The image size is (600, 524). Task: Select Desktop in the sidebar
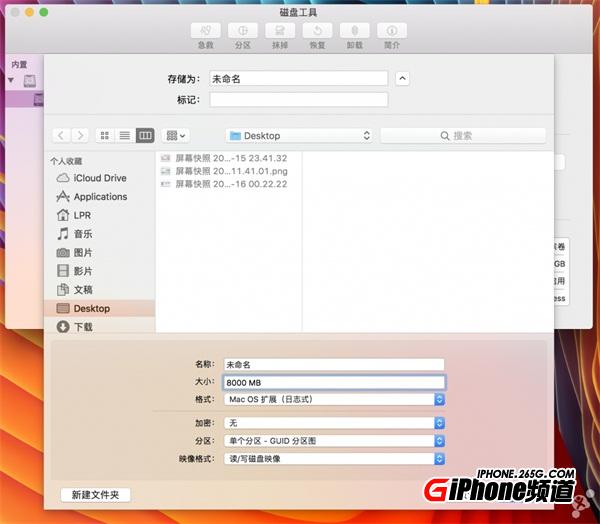point(100,308)
